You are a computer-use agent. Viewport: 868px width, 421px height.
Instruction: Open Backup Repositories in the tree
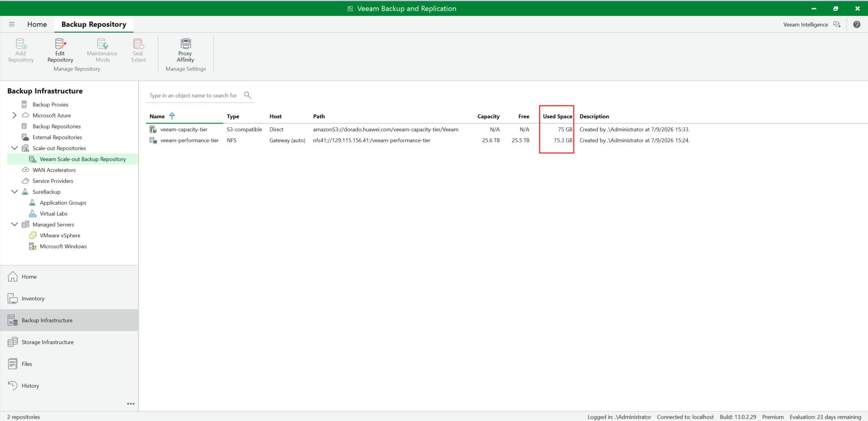57,126
